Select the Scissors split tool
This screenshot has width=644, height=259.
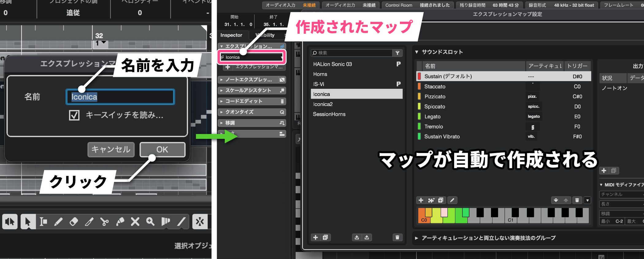[104, 222]
